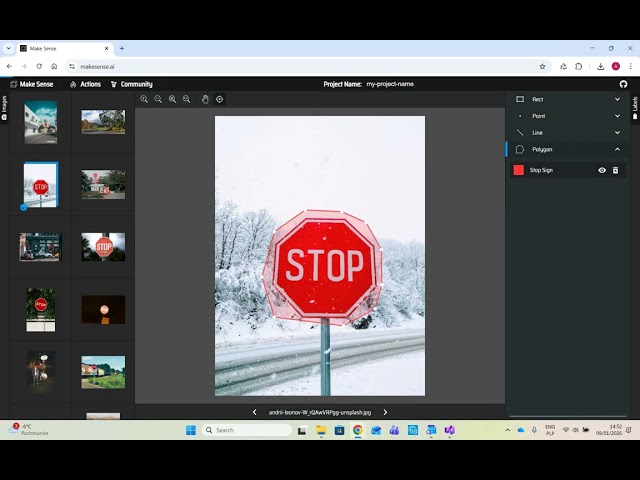Open Visual Studio from the taskbar
The width and height of the screenshot is (640, 480).
point(449,430)
